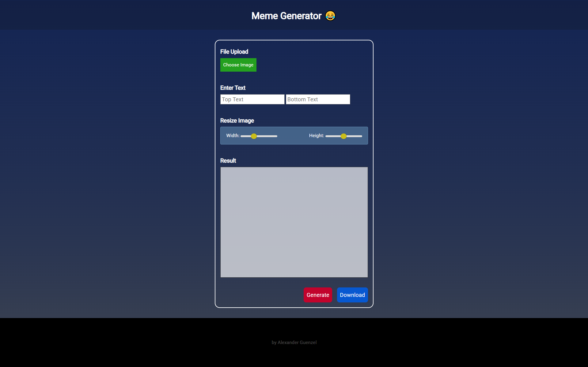This screenshot has height=367, width=588.
Task: Click the Height slider yellow handle
Action: [343, 136]
